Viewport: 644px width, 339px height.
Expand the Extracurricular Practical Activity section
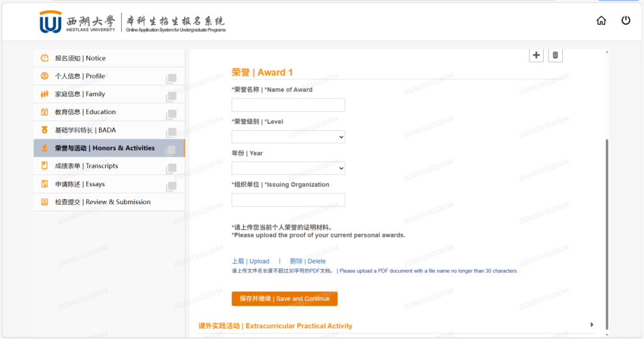tap(592, 325)
